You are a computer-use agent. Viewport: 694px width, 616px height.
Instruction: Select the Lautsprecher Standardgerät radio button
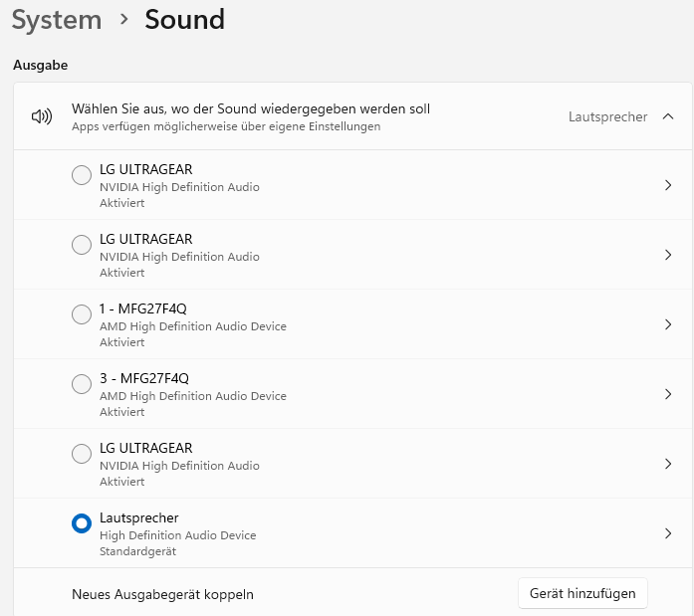(82, 523)
